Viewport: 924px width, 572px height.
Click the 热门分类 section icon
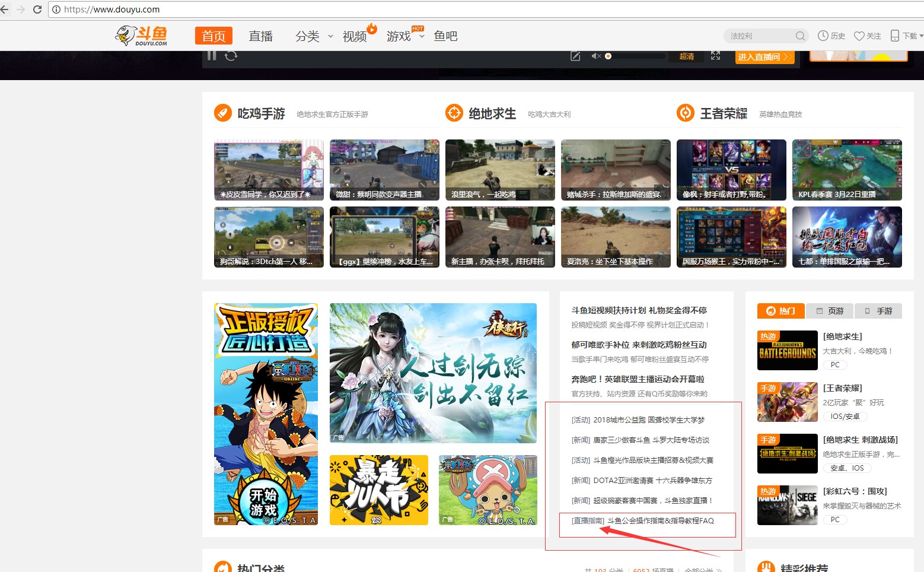click(223, 567)
